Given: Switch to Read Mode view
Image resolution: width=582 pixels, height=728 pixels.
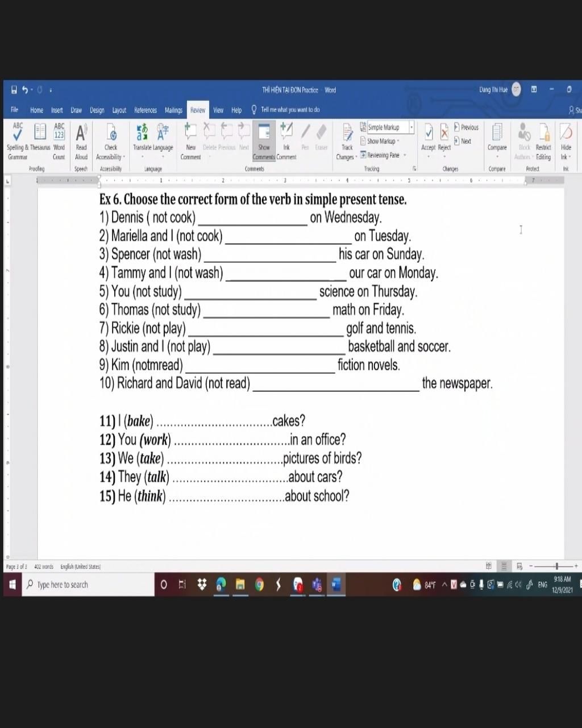Looking at the screenshot, I should (489, 566).
